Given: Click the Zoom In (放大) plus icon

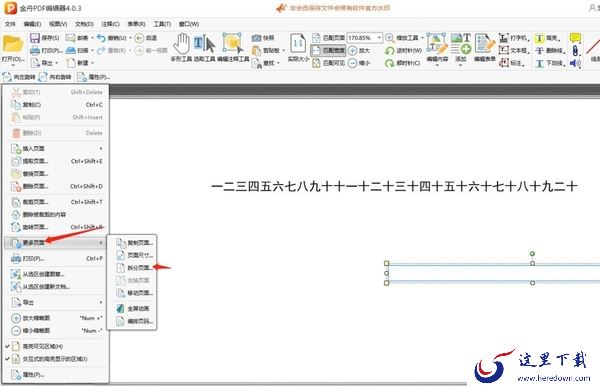Looking at the screenshot, I should pyautogui.click(x=352, y=50).
